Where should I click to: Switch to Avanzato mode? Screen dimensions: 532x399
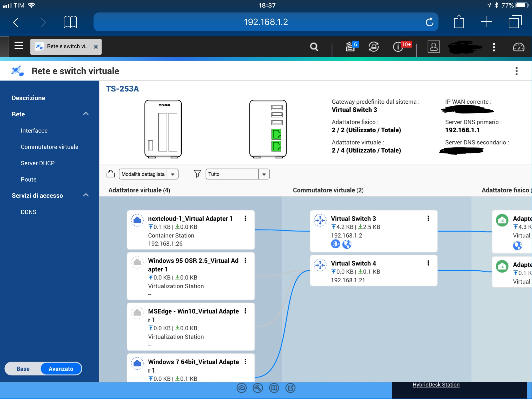click(x=61, y=369)
